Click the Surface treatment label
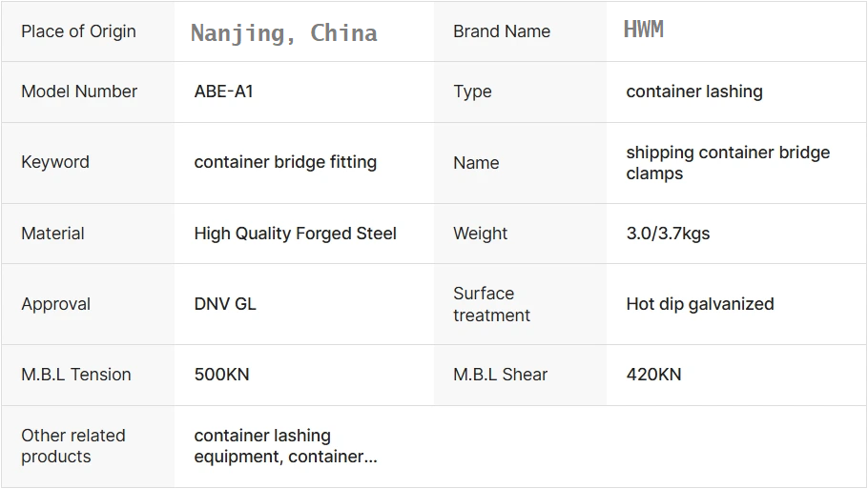Image resolution: width=868 pixels, height=489 pixels. [491, 304]
